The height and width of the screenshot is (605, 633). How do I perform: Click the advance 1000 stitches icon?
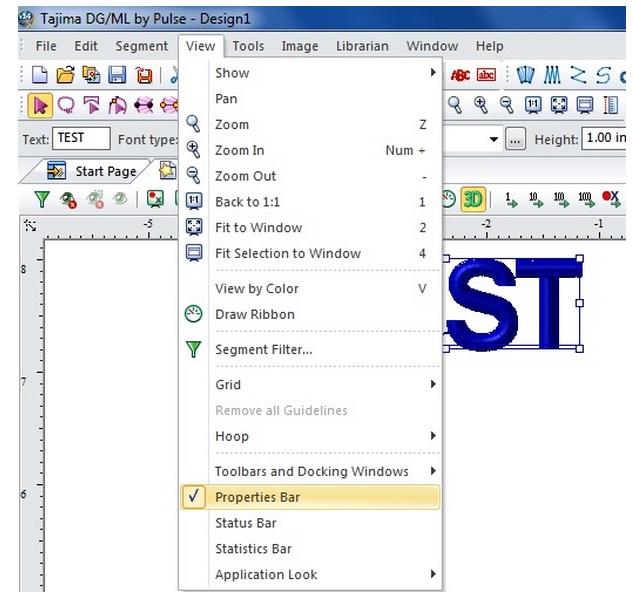click(585, 199)
